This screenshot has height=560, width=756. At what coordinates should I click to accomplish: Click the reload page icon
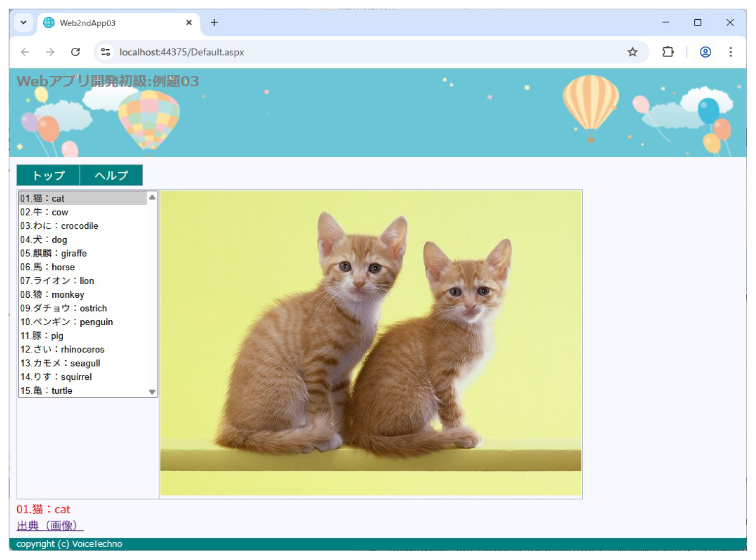[76, 52]
